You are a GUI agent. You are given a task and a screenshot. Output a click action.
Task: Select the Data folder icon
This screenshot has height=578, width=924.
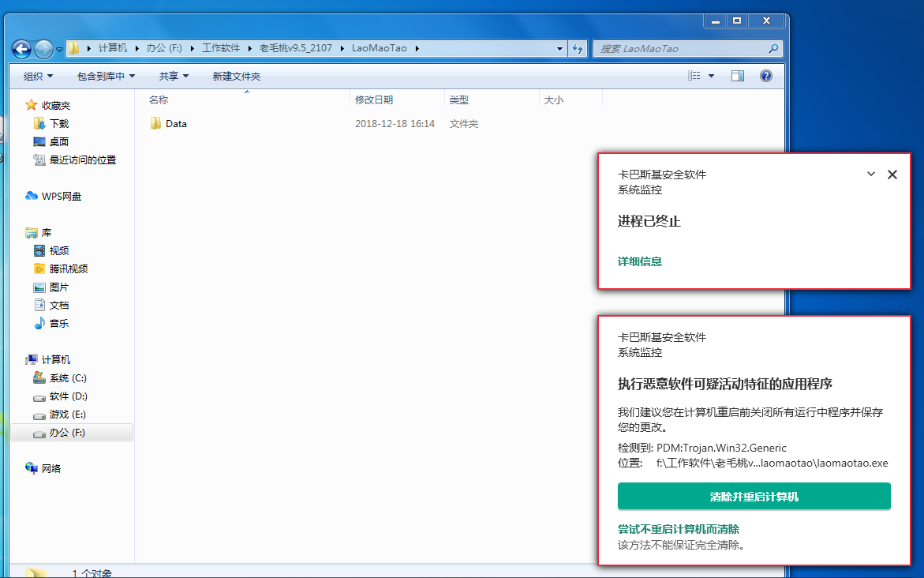[155, 123]
